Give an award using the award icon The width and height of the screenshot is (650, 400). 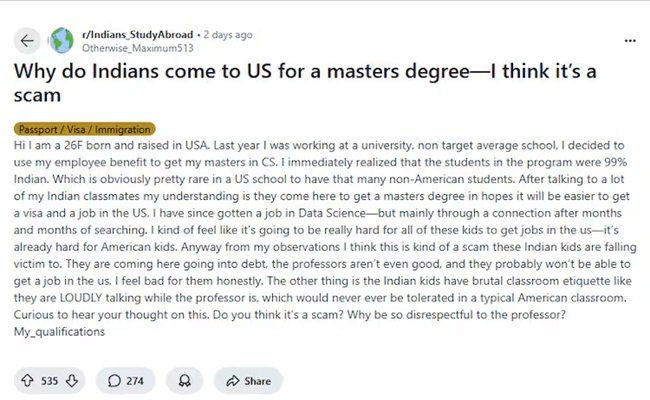pyautogui.click(x=184, y=381)
